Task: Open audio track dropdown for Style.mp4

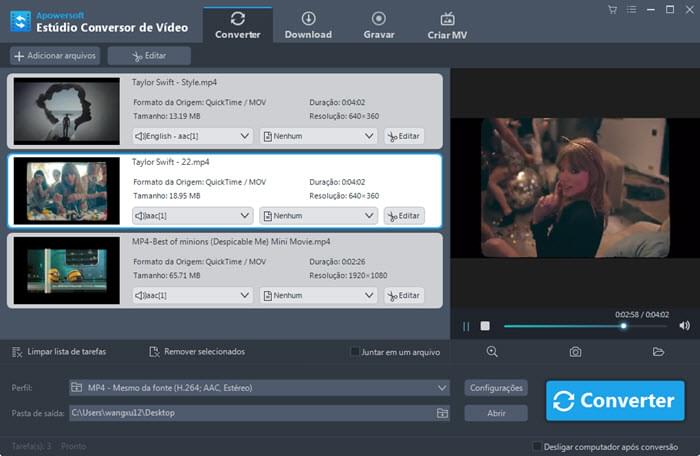Action: tap(192, 136)
